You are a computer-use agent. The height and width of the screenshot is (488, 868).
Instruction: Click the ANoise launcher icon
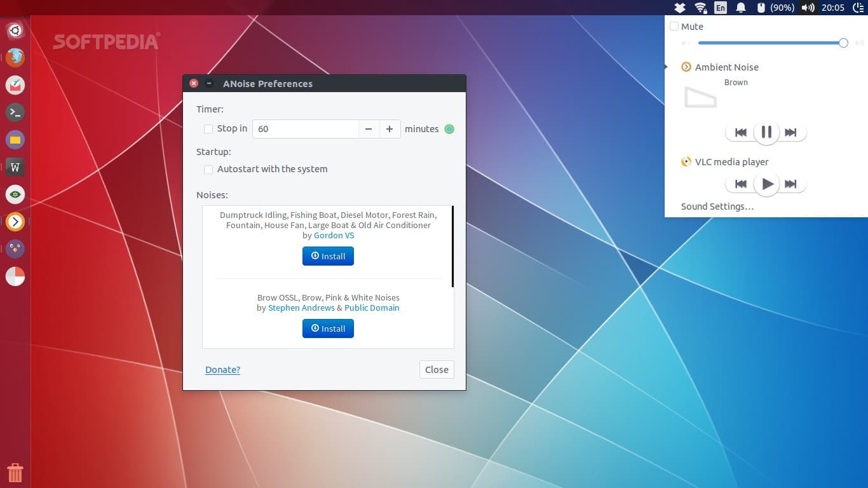[15, 222]
